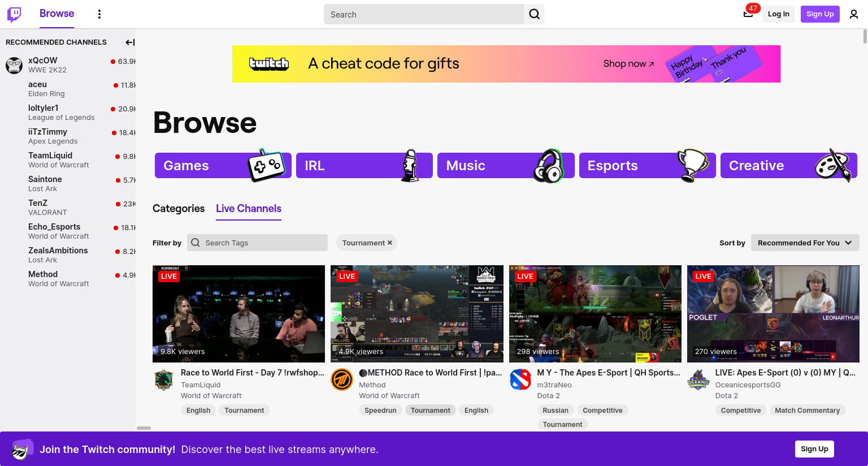Click Dota 2 under OceanicesportsGG stream
This screenshot has height=466, width=868.
[x=727, y=396]
